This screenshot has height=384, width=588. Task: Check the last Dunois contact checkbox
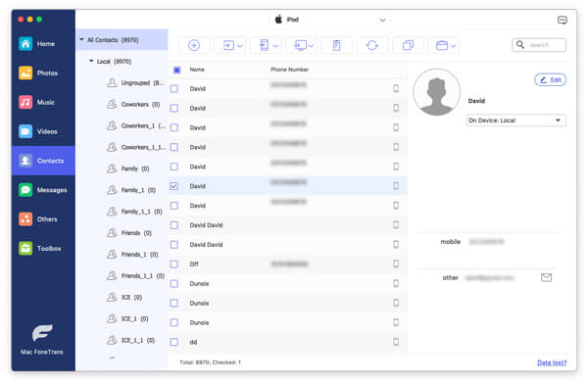pos(174,322)
